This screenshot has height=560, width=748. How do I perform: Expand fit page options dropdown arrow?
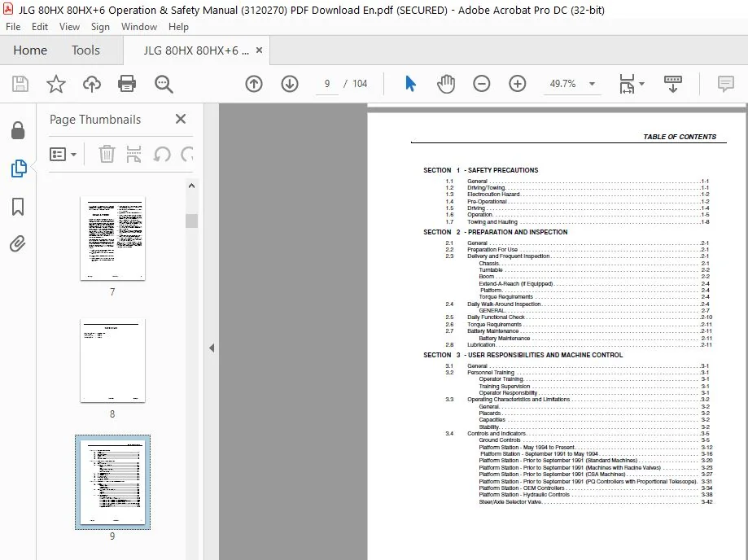pos(642,84)
